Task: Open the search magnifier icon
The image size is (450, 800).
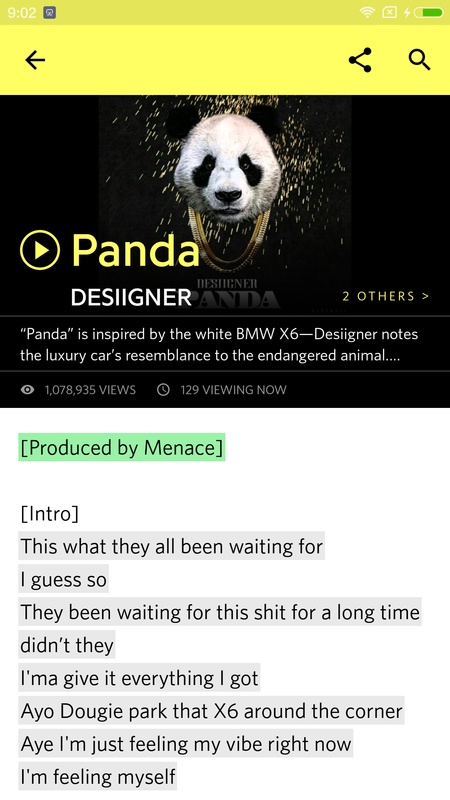Action: point(419,60)
